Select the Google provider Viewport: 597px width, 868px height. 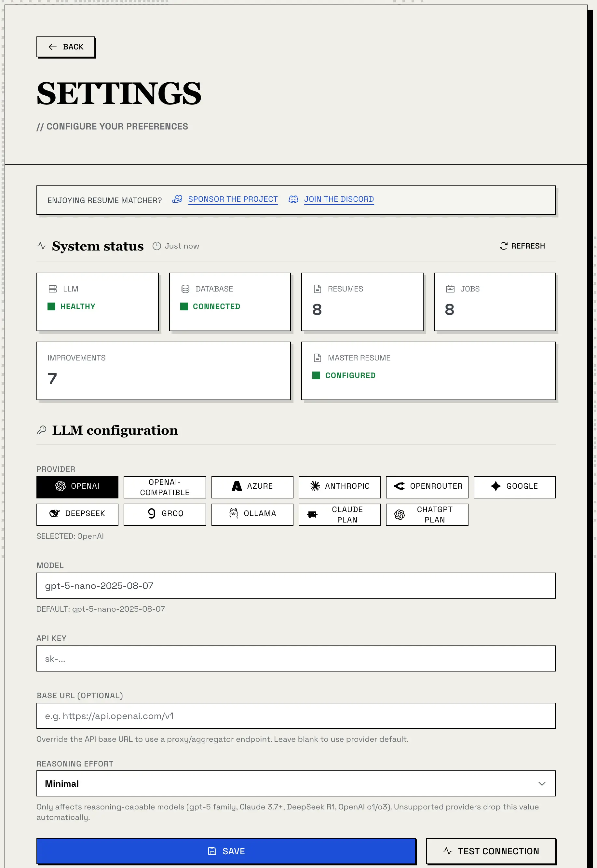515,487
